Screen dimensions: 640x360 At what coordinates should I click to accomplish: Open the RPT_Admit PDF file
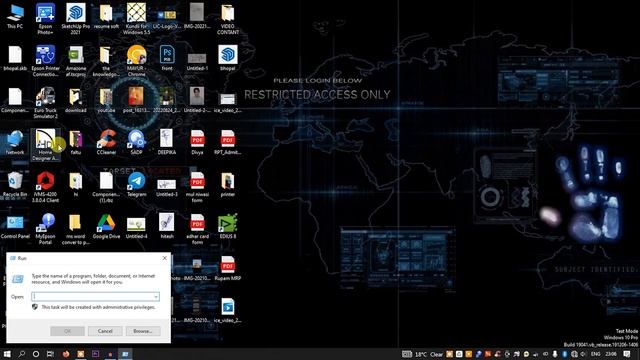[x=228, y=142]
